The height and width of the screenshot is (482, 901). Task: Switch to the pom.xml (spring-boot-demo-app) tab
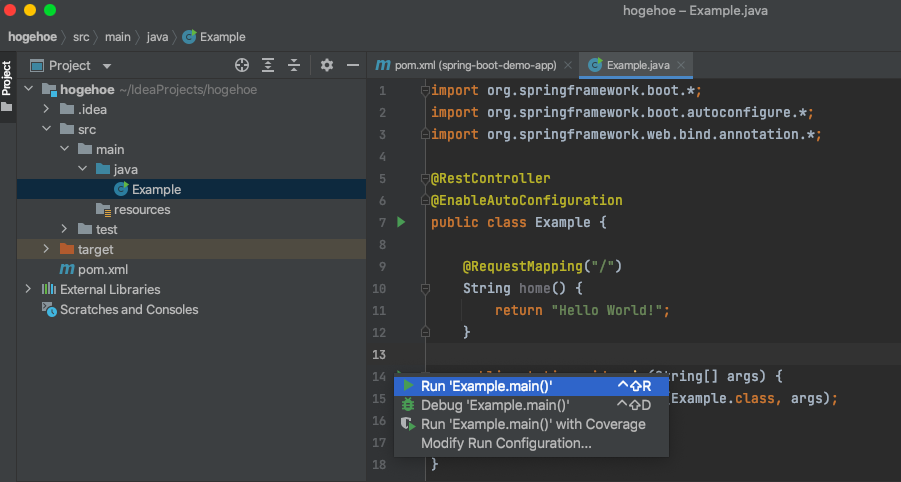(475, 65)
